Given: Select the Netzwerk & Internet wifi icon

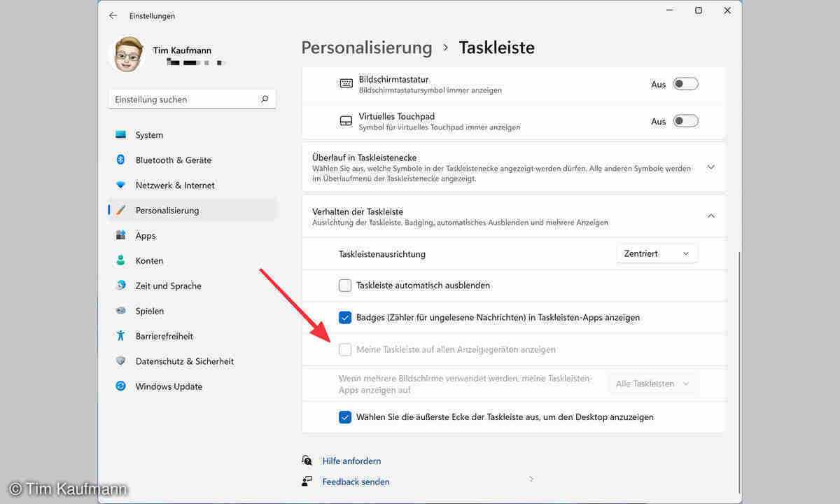Looking at the screenshot, I should (x=121, y=185).
